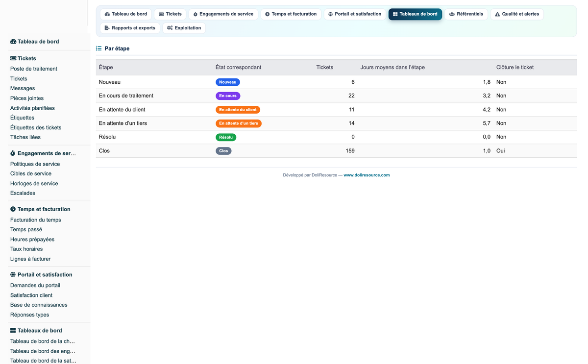Open the Escalades sidebar link
The height and width of the screenshot is (364, 588).
coord(23,194)
